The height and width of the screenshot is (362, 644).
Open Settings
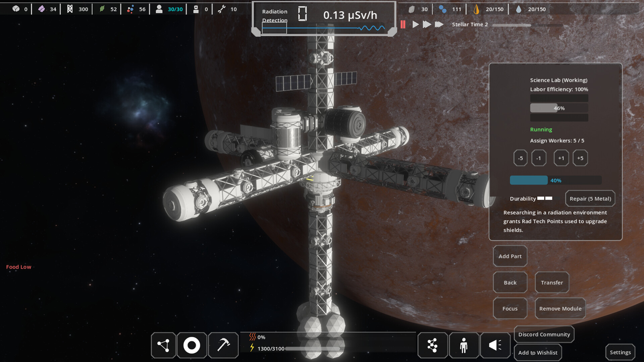620,352
